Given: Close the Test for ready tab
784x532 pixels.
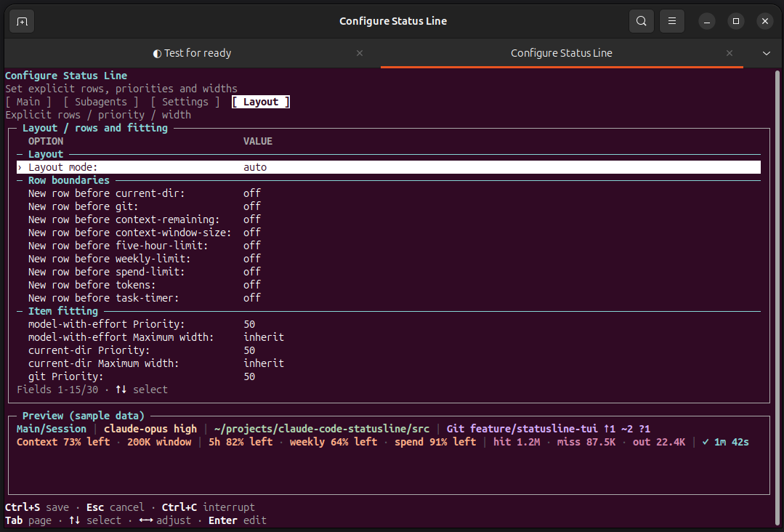Looking at the screenshot, I should 360,53.
